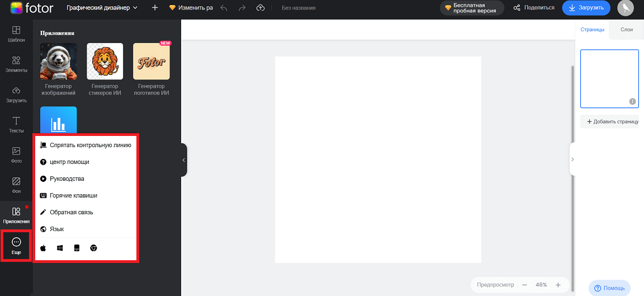
Task: Select Спрятать контрольную линию menu item
Action: click(86, 145)
